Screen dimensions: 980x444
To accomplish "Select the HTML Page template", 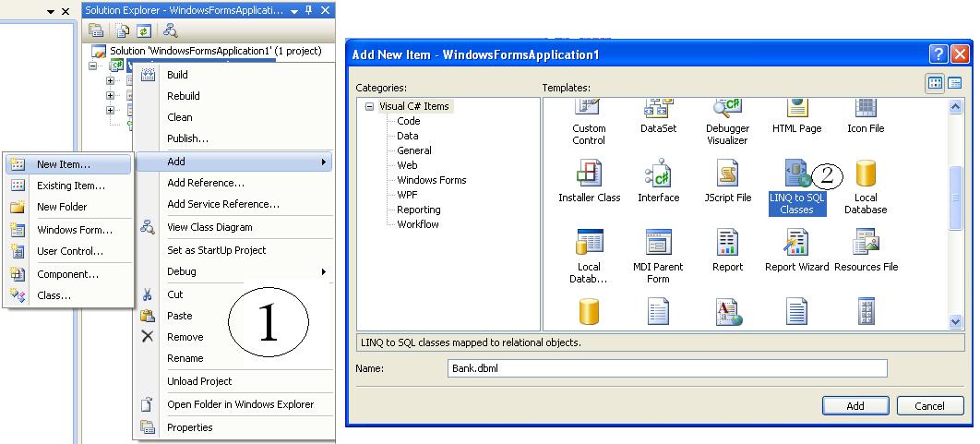I will 797,117.
